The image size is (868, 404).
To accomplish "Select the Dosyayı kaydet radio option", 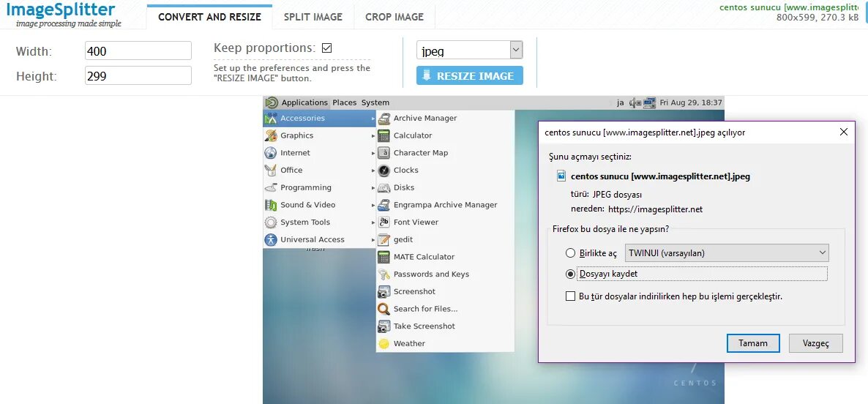I will (571, 274).
